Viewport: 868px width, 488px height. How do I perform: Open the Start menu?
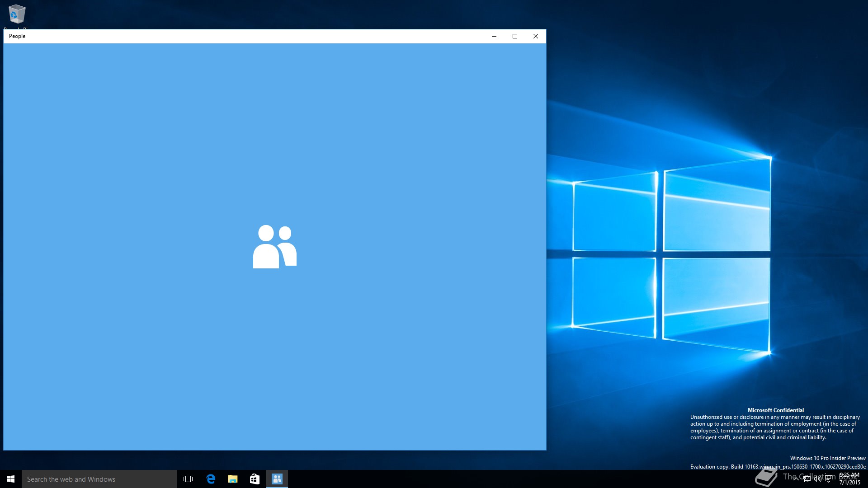pyautogui.click(x=11, y=479)
